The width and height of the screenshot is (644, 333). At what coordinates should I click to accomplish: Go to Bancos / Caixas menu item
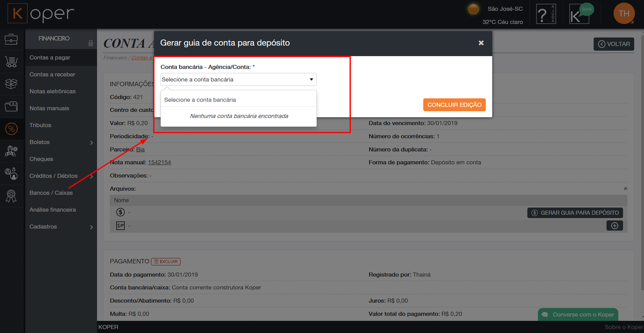coord(51,193)
